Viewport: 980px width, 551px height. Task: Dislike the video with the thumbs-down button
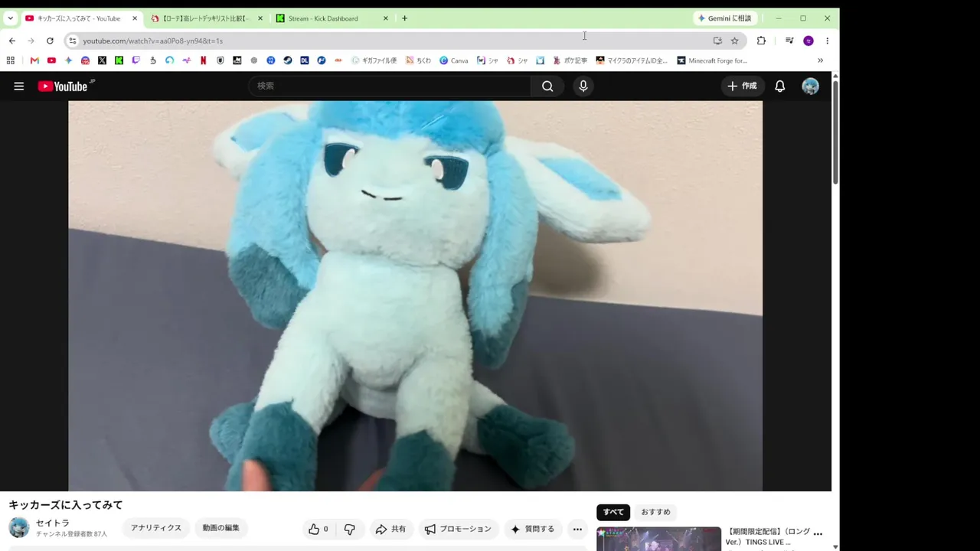(350, 529)
